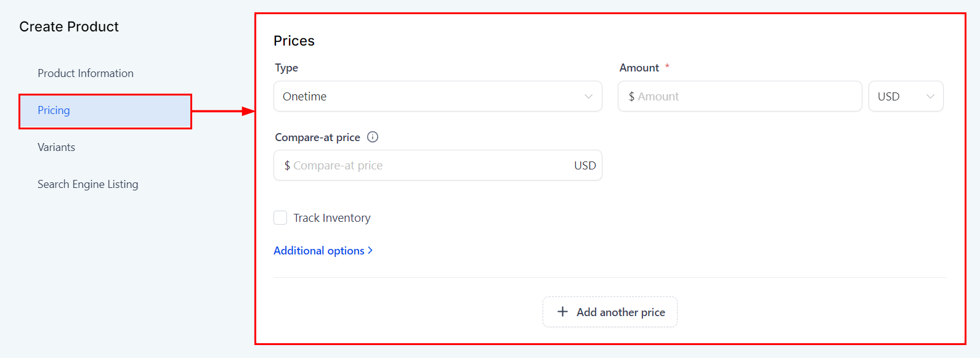Click the chevron in the Onetime field
980x358 pixels.
point(588,96)
